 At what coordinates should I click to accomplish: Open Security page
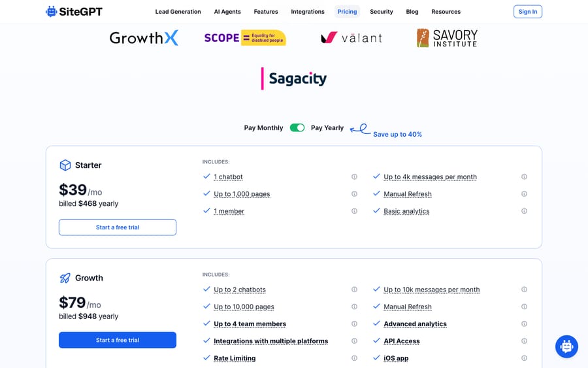pos(382,12)
